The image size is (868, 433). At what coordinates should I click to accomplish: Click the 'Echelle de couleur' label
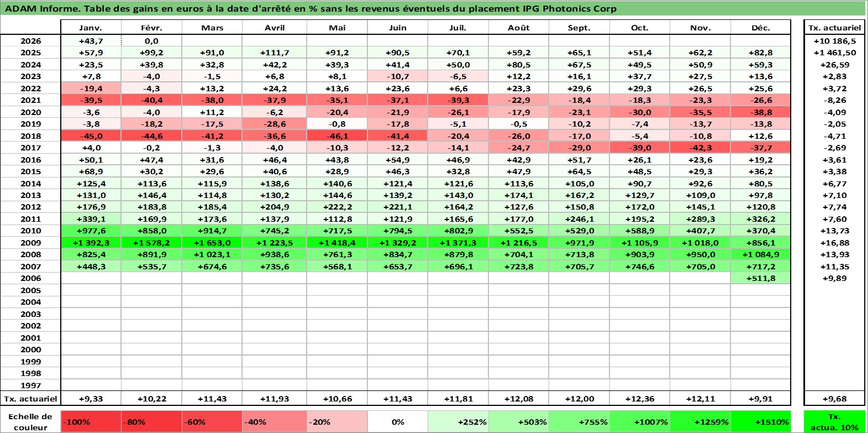(x=30, y=422)
